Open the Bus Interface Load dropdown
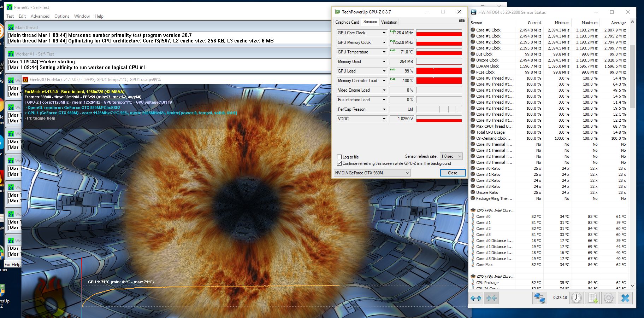The height and width of the screenshot is (318, 644). 384,100
